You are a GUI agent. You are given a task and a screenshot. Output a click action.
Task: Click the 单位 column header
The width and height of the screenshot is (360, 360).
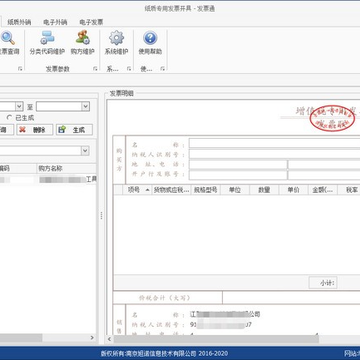(x=235, y=190)
